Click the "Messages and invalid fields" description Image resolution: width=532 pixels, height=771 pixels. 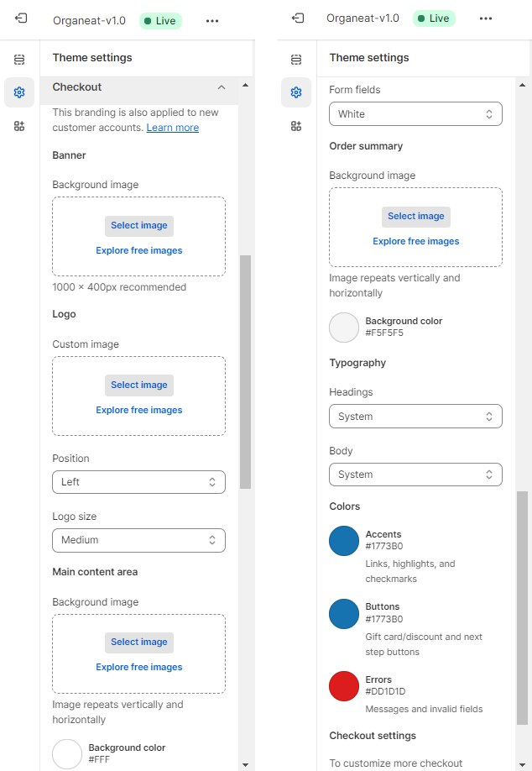[x=424, y=709]
